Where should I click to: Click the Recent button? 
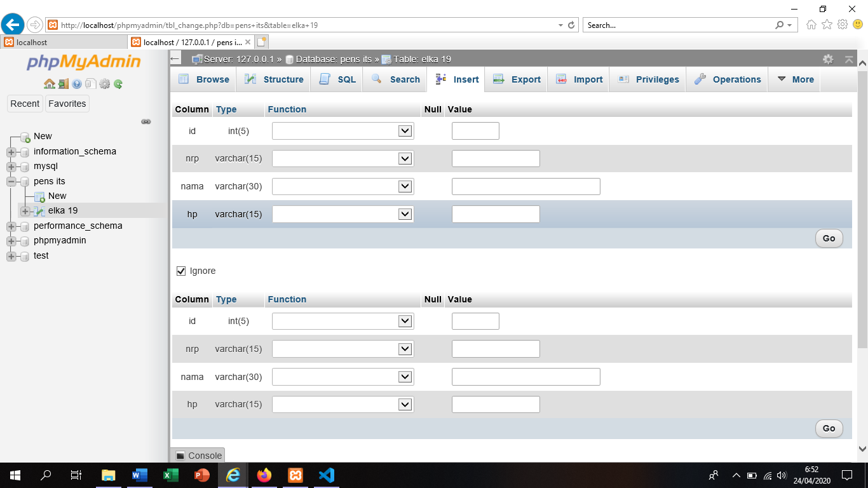click(x=25, y=104)
